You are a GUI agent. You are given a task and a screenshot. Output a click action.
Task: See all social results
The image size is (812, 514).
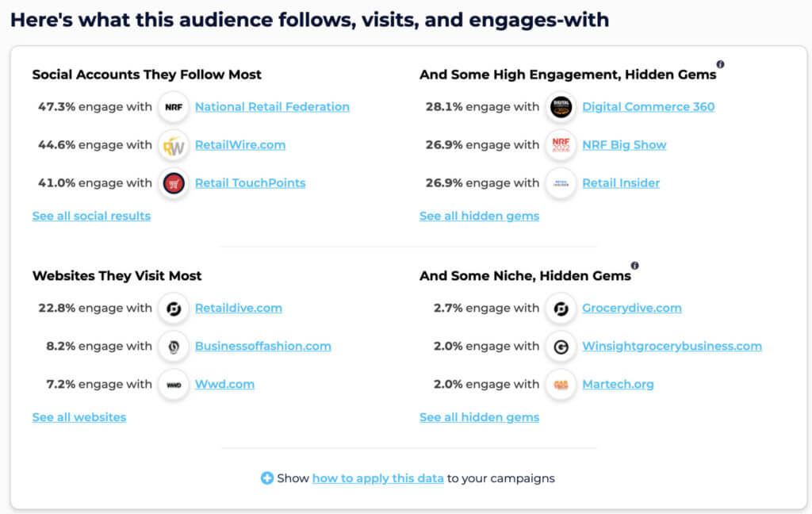pos(91,216)
